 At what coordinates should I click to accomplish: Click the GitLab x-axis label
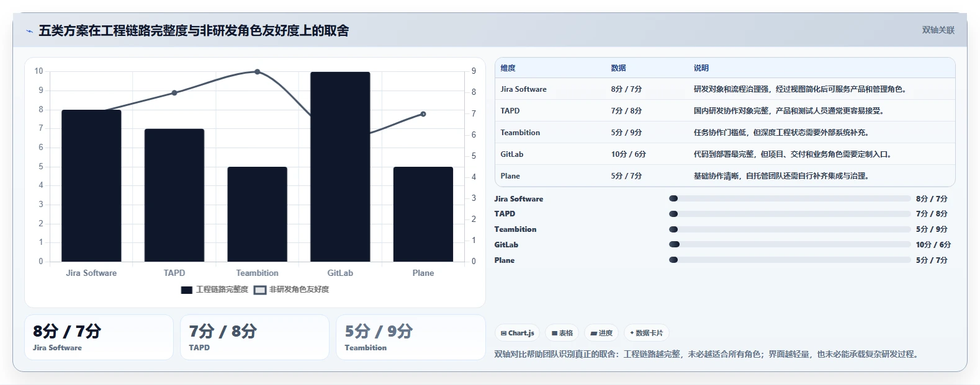click(x=340, y=273)
